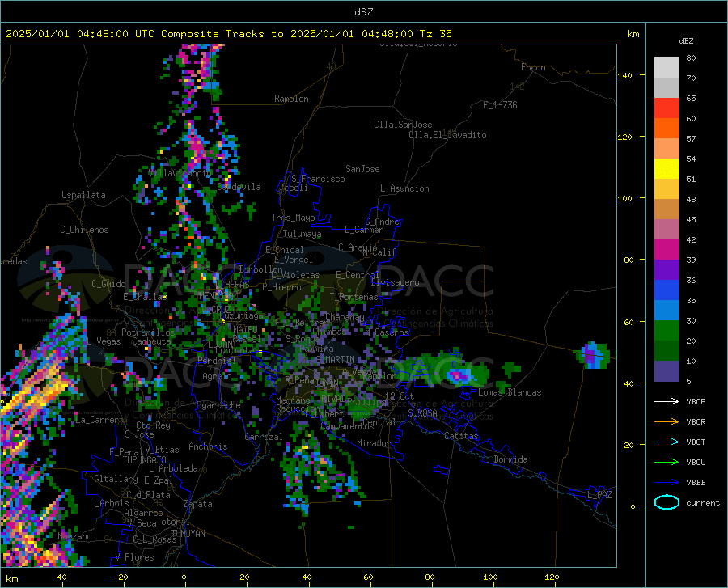Click the blue VBBB arrow icon
The image size is (728, 588).
click(667, 483)
